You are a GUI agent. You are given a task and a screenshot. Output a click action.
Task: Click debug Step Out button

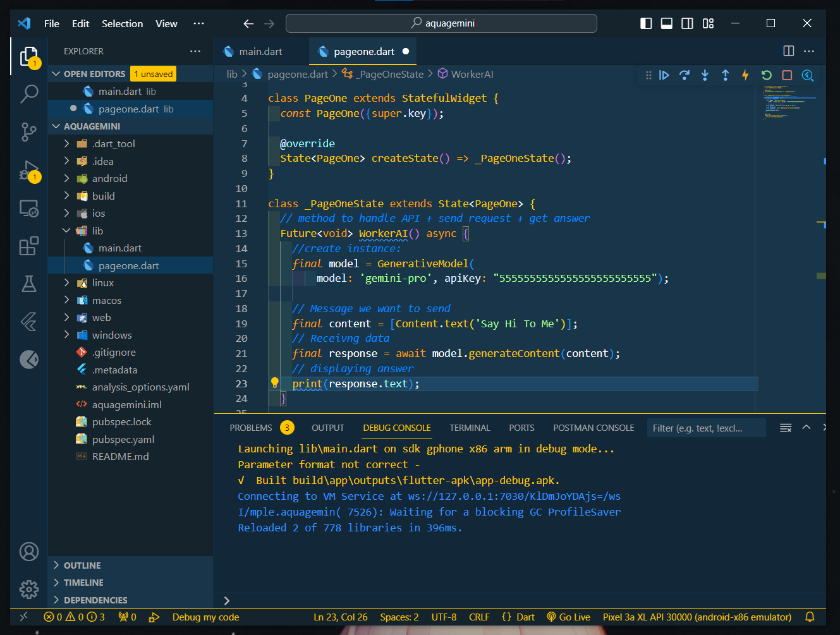(x=726, y=75)
